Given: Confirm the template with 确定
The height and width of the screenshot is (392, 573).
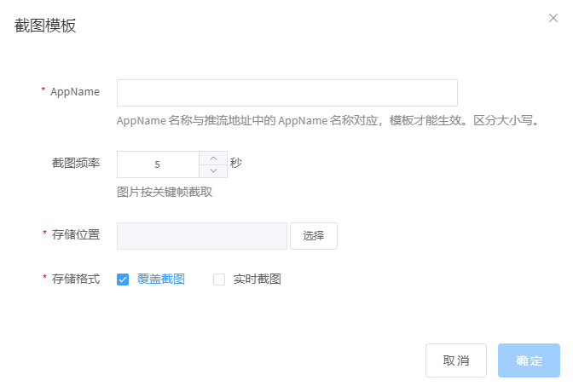Looking at the screenshot, I should click(529, 360).
